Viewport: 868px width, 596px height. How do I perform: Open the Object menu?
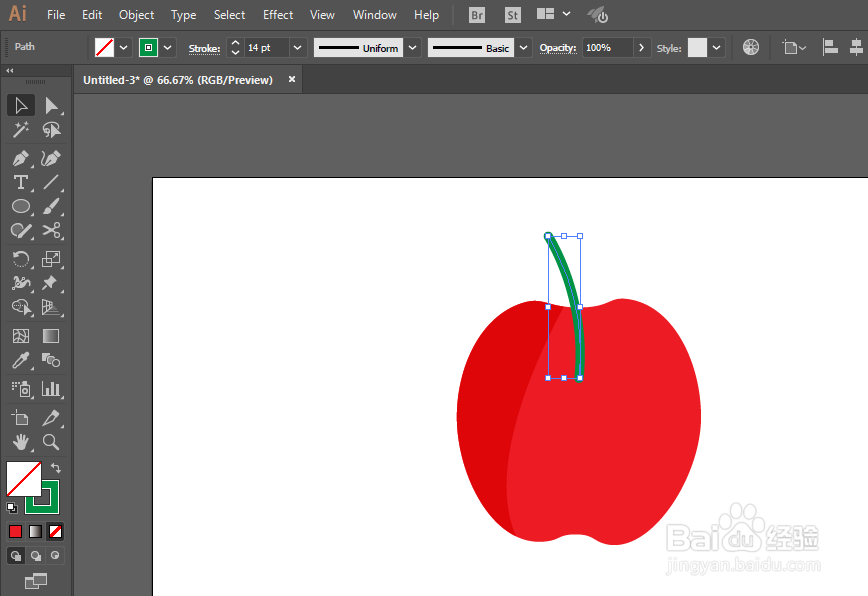pyautogui.click(x=136, y=15)
